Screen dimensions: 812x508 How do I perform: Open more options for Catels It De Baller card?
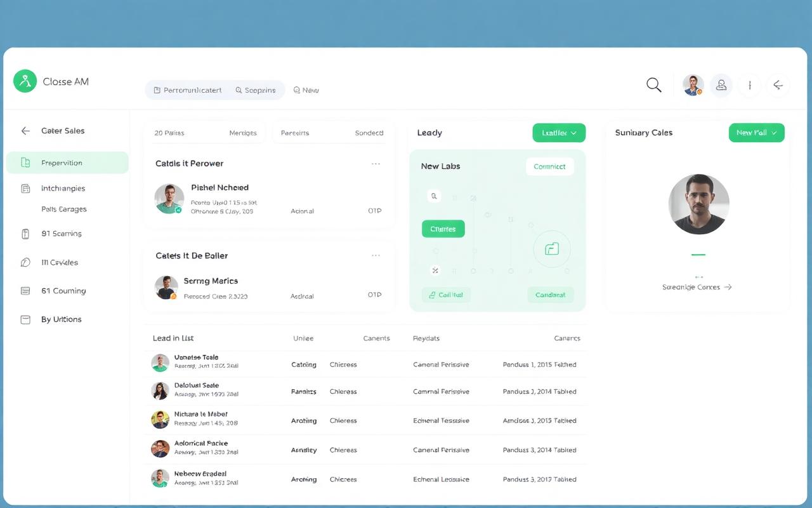coord(376,256)
